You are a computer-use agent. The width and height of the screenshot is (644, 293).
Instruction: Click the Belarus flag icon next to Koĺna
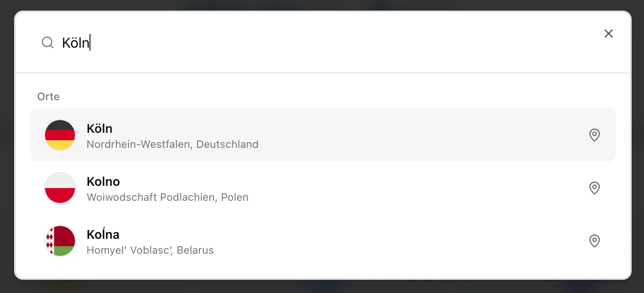[60, 241]
